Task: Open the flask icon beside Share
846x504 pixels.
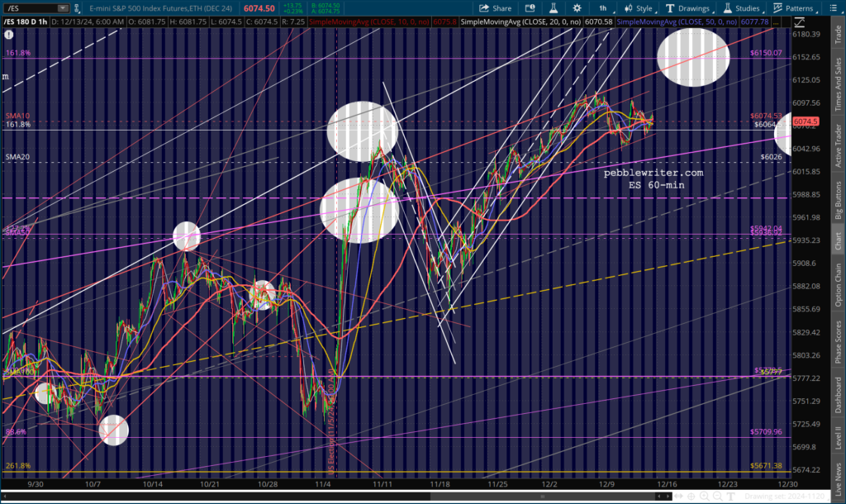Action: tap(554, 8)
